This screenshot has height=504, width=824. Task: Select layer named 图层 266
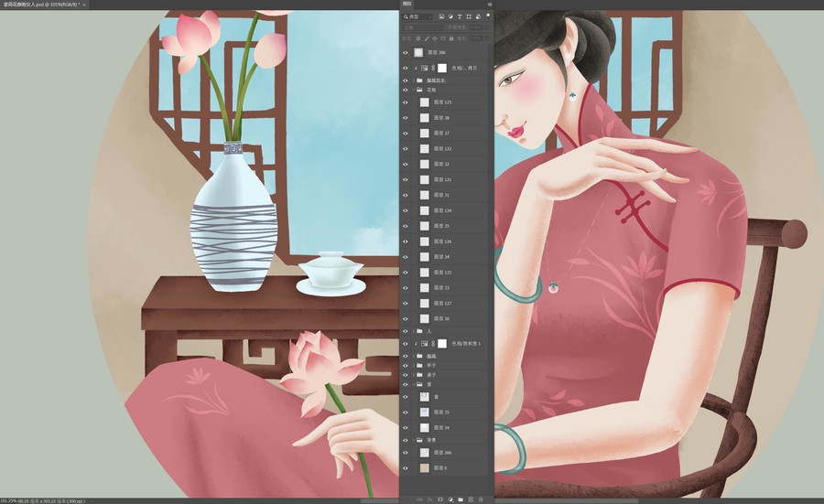[442, 453]
